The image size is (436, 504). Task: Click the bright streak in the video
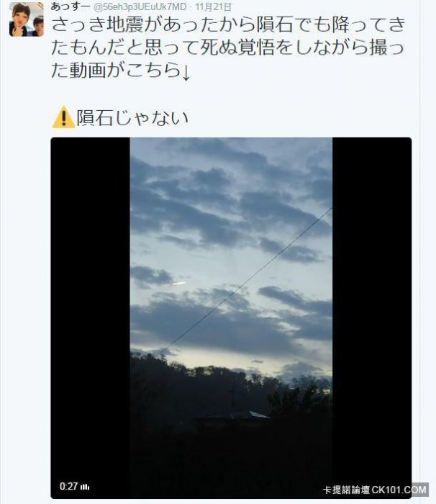point(175,284)
